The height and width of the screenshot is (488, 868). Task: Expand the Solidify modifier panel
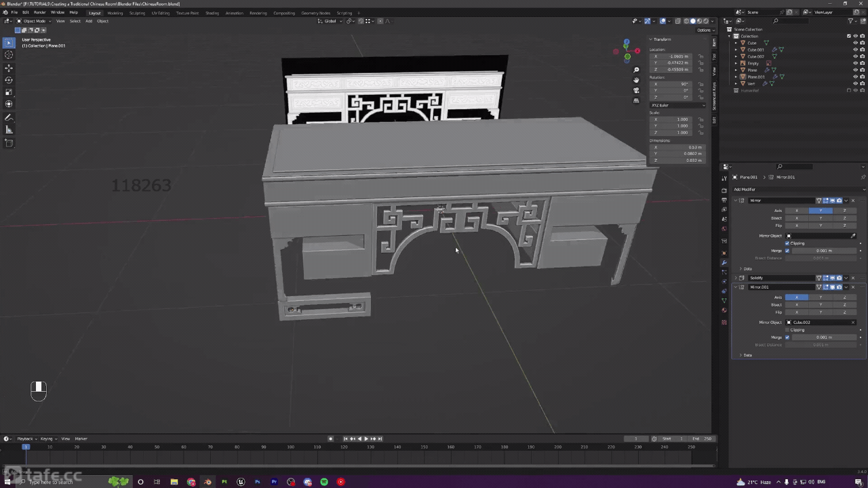click(735, 277)
